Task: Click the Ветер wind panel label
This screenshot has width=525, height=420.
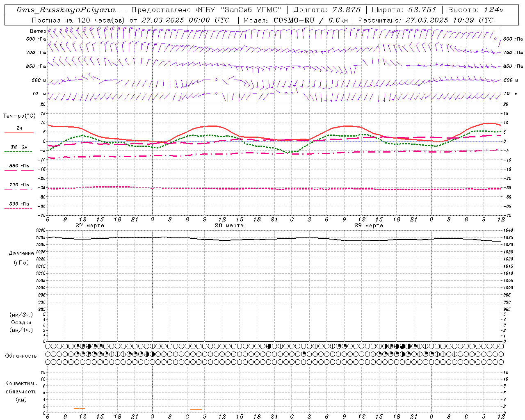Action: (38, 31)
